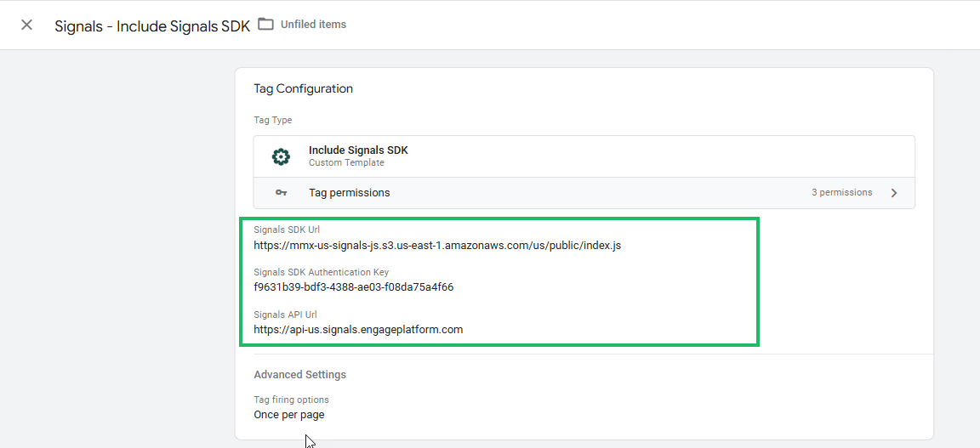Close the tag editor with the X icon
The width and height of the screenshot is (980, 448).
[x=26, y=25]
